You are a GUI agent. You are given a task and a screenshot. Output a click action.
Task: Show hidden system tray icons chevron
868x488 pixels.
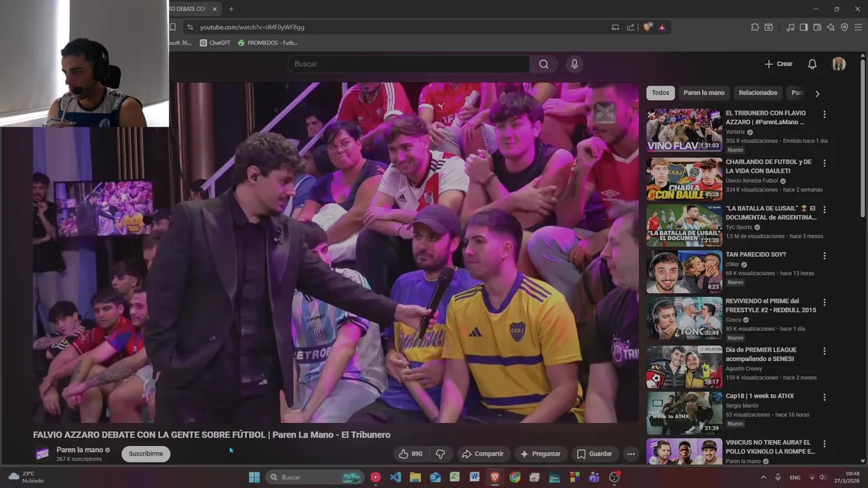763,477
